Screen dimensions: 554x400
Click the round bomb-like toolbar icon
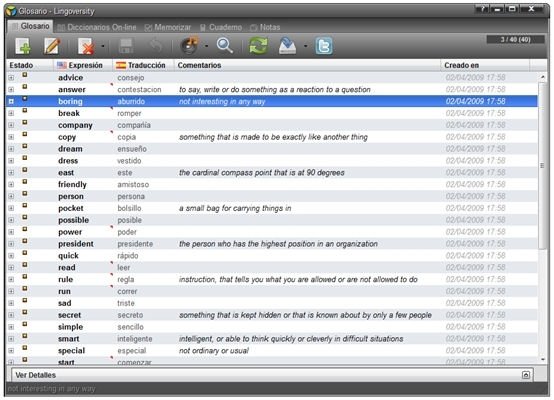189,46
